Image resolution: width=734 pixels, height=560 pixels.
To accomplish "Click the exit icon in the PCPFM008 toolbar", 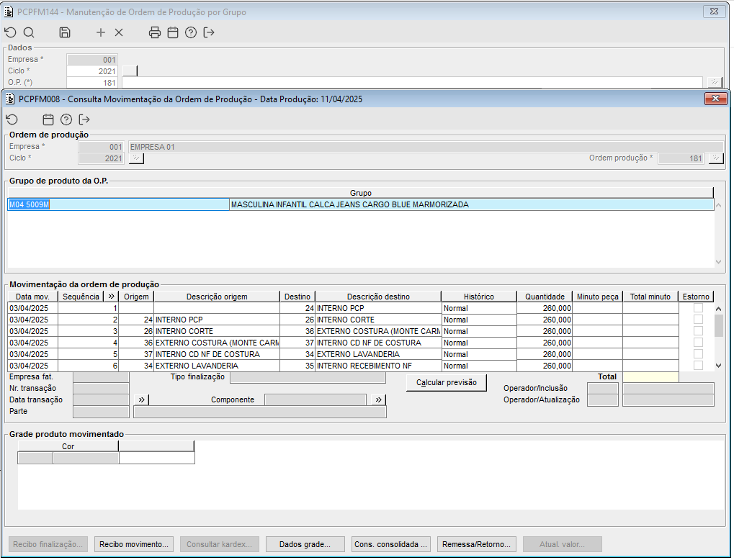I will click(84, 119).
